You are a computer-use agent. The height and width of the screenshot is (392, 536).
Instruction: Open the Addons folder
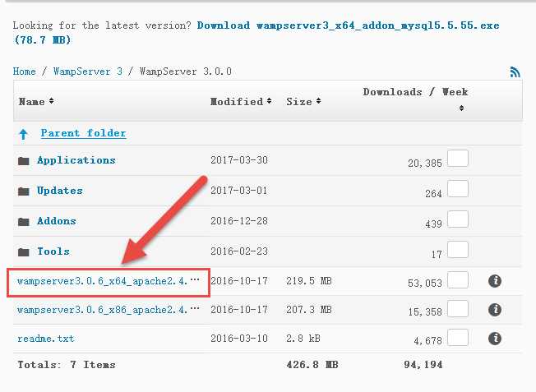pos(57,221)
